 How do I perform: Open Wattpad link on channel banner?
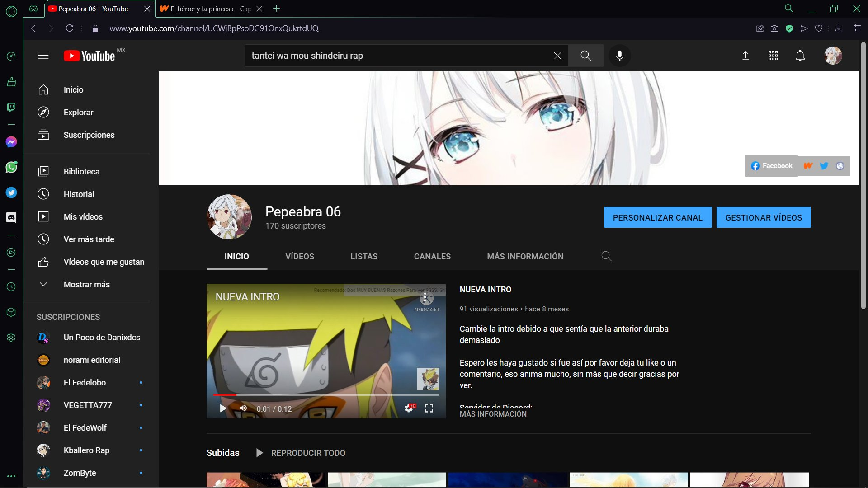tap(808, 166)
